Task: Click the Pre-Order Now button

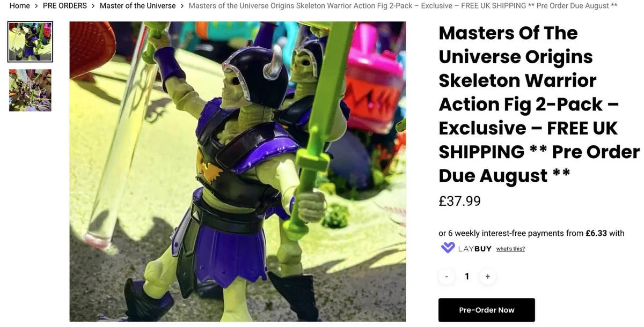Action: click(x=486, y=310)
